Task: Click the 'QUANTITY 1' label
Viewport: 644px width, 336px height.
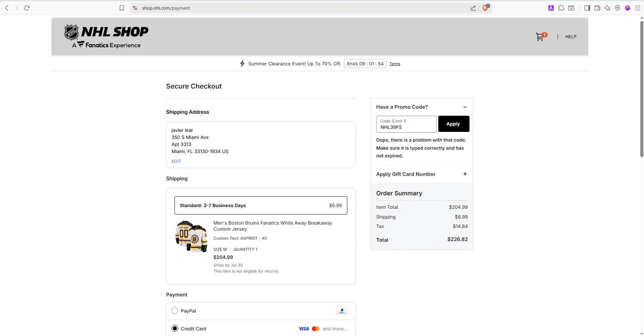Action: (246, 249)
